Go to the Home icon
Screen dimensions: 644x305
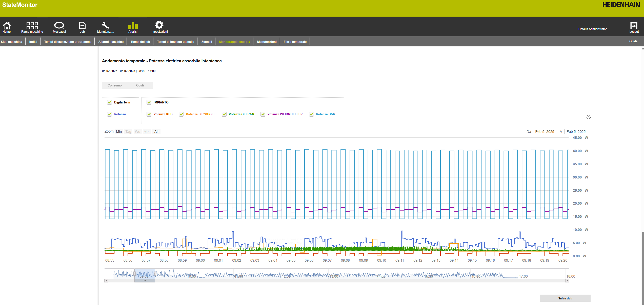click(x=7, y=26)
